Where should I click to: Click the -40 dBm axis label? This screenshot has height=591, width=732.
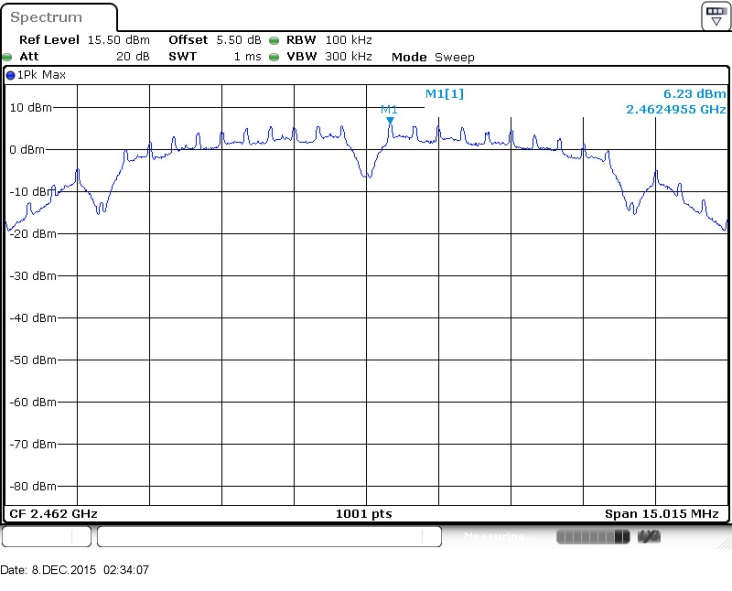[33, 318]
